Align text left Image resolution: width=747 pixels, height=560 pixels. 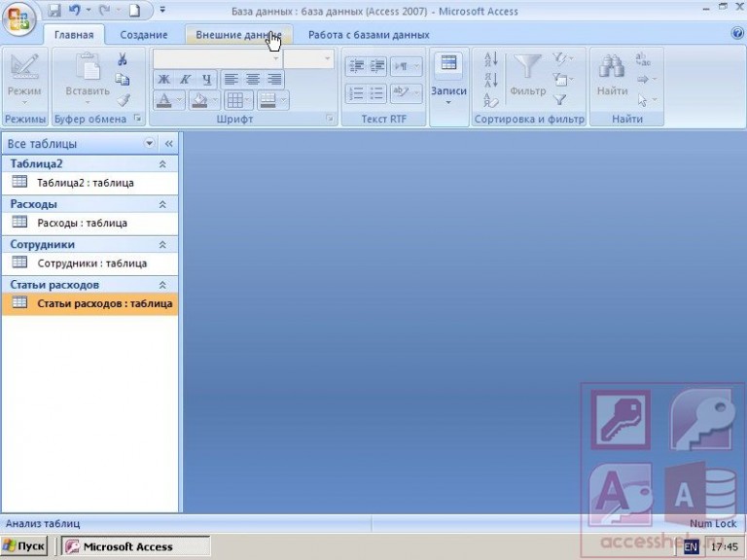point(231,80)
